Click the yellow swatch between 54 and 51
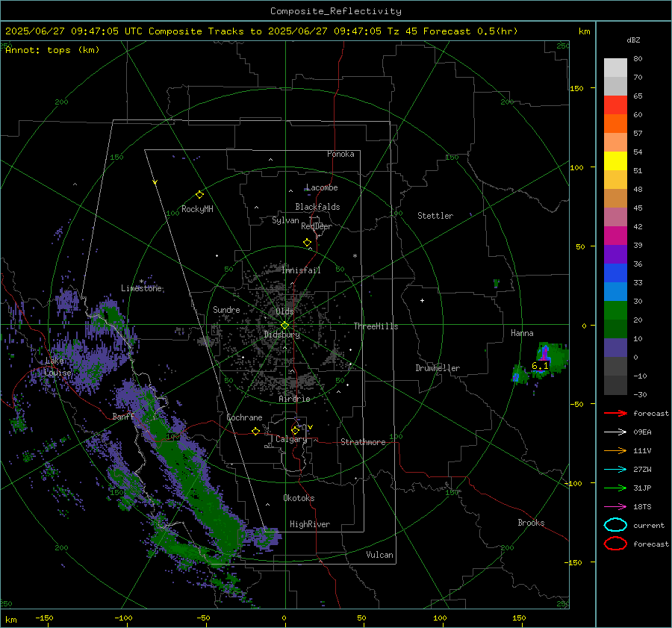672x628 pixels. tap(615, 161)
